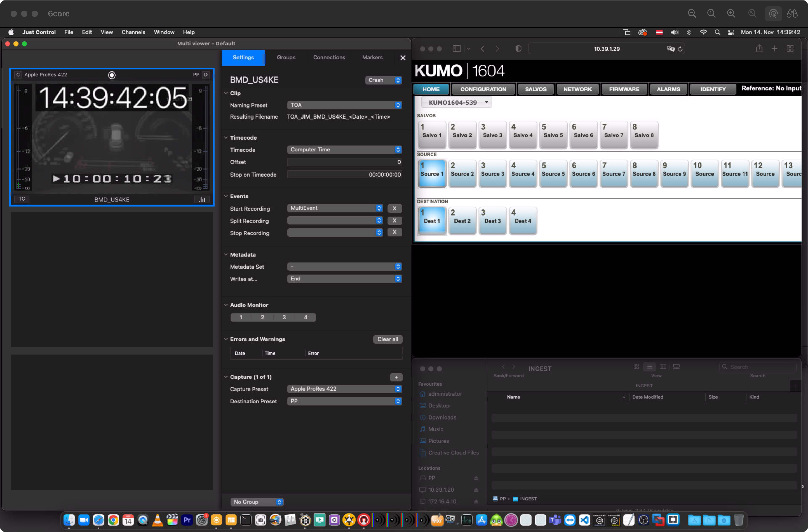Clear Split Recording event with X button
Viewport: 808px width, 532px height.
pyautogui.click(x=395, y=221)
